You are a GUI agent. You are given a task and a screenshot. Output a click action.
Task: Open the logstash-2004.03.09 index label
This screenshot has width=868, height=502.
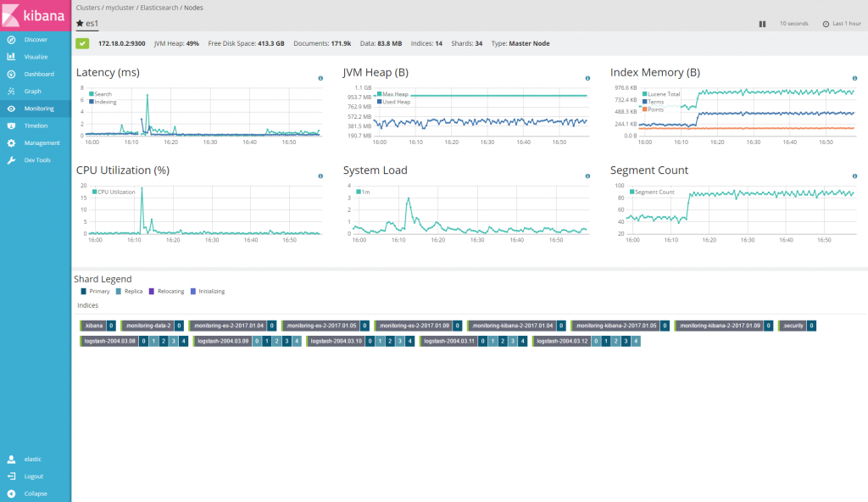[223, 342]
